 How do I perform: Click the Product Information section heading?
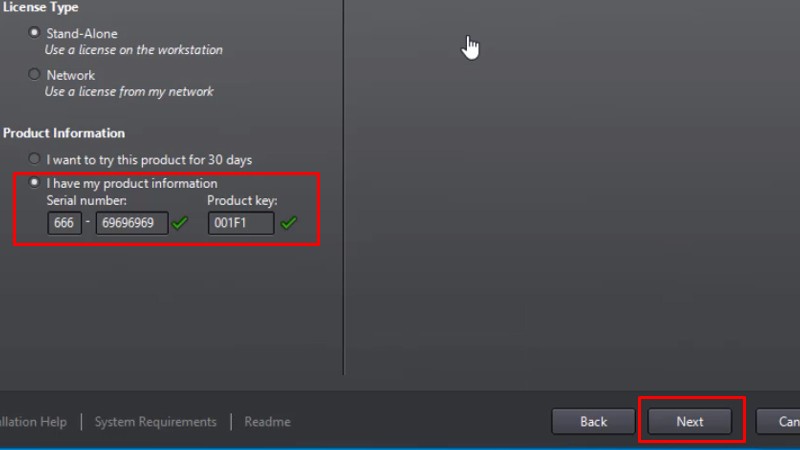64,133
